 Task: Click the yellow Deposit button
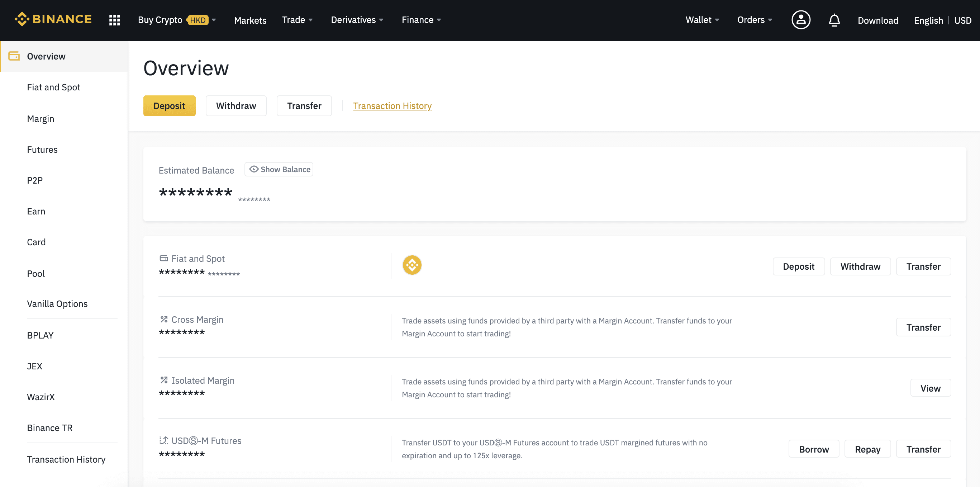pyautogui.click(x=169, y=106)
